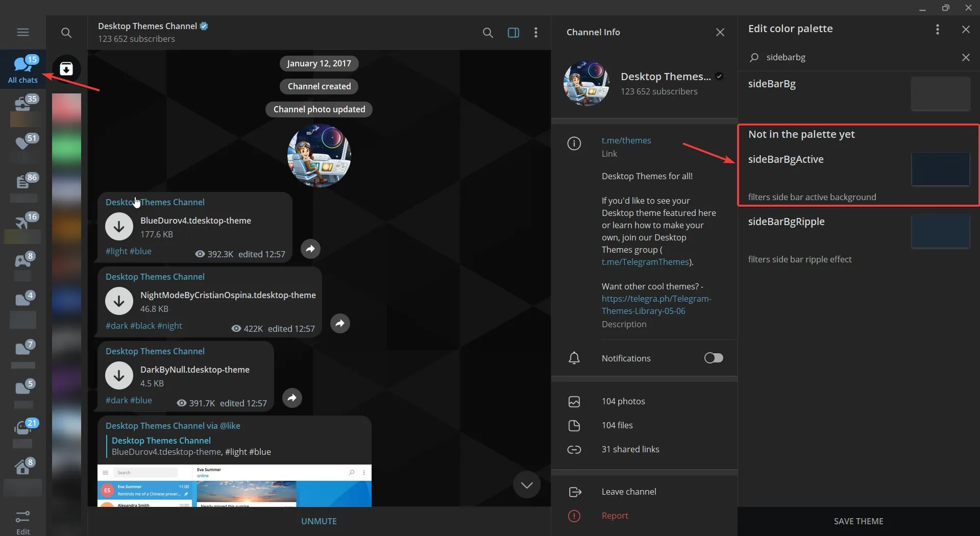The width and height of the screenshot is (980, 536).
Task: Forward the NightModeByCristianOspina message
Action: [340, 323]
